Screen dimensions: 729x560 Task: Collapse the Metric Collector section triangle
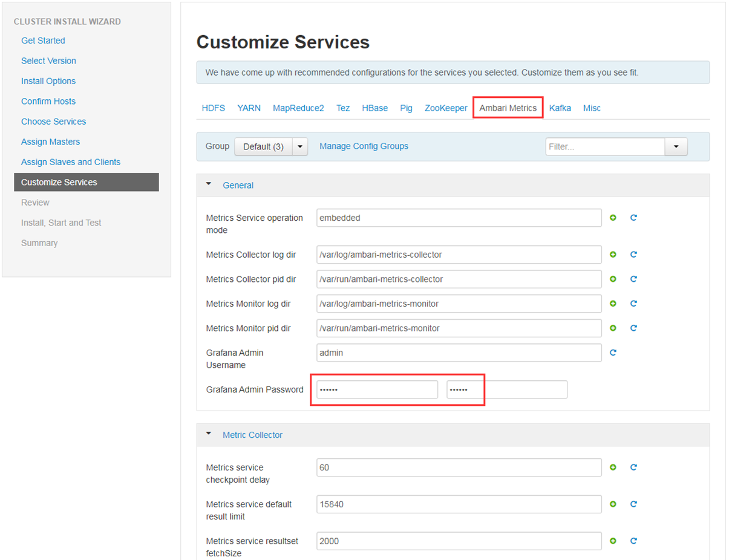(x=209, y=434)
